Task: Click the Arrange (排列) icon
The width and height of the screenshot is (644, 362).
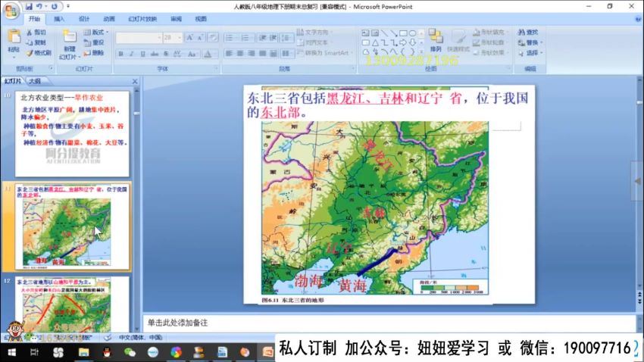Action: coord(436,38)
